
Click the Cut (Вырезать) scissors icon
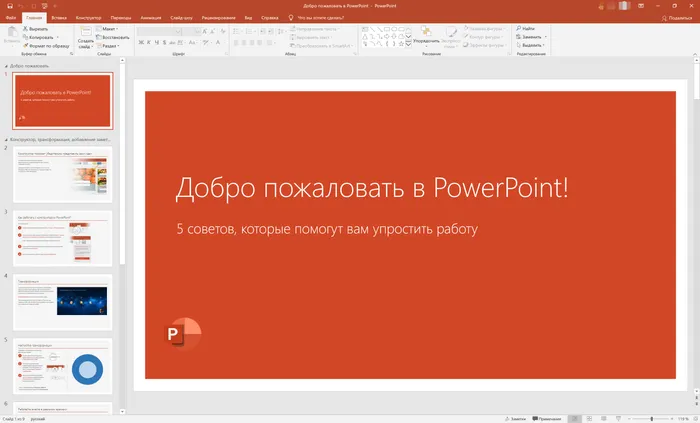pos(25,29)
